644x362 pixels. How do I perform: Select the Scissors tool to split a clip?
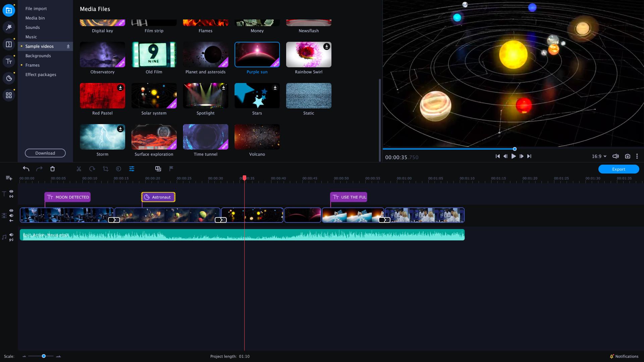click(79, 169)
